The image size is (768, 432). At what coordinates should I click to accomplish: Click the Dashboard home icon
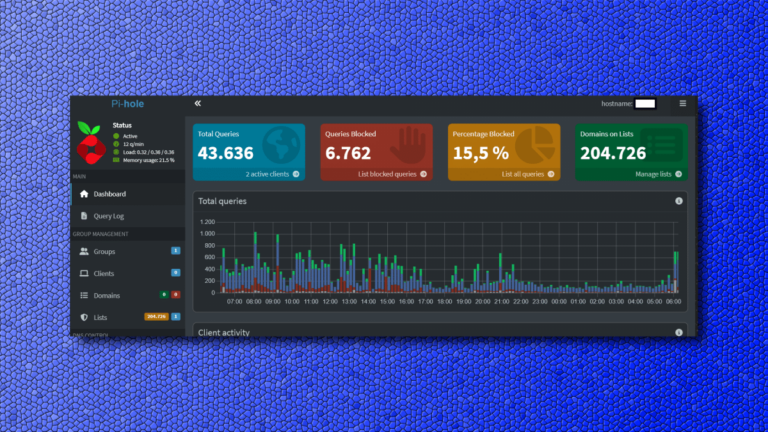click(84, 193)
